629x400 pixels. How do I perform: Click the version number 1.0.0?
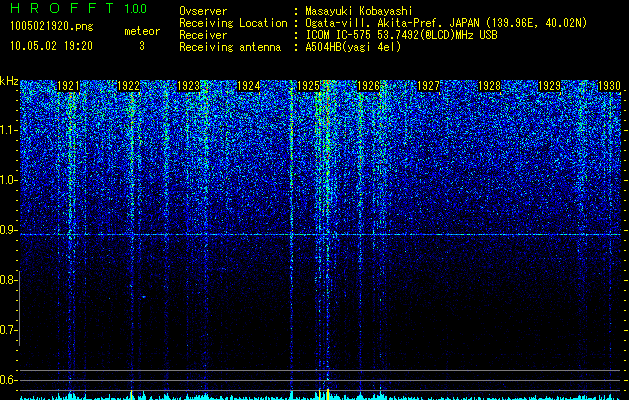tap(136, 8)
